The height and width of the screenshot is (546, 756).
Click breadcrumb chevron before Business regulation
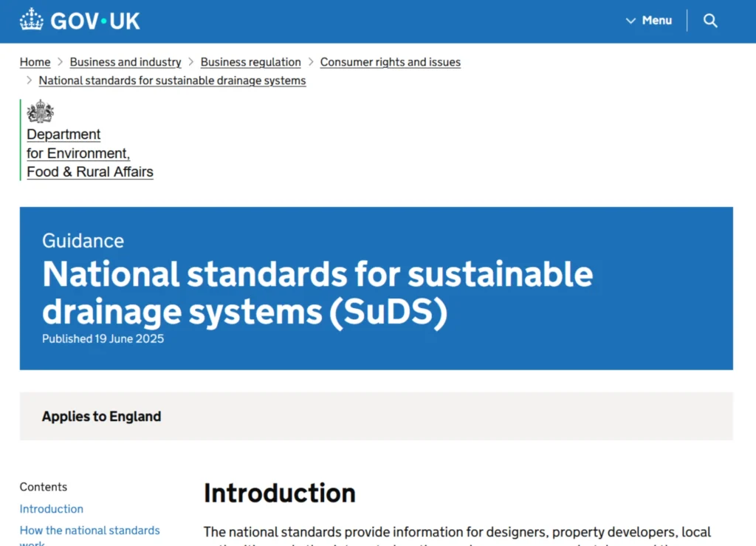[x=191, y=62]
